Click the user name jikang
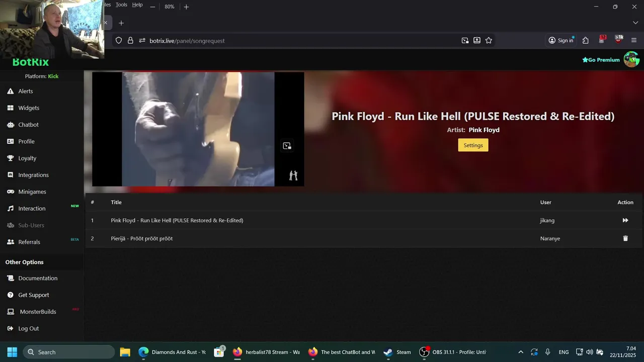644x362 pixels. coord(547,220)
